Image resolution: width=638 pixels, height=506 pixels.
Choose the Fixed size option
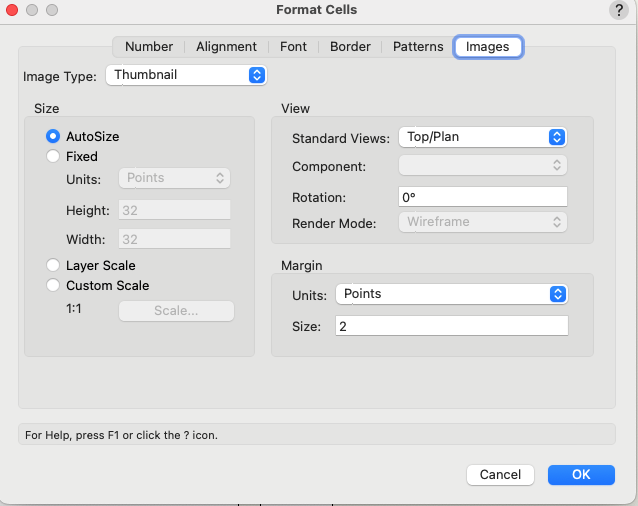54,156
